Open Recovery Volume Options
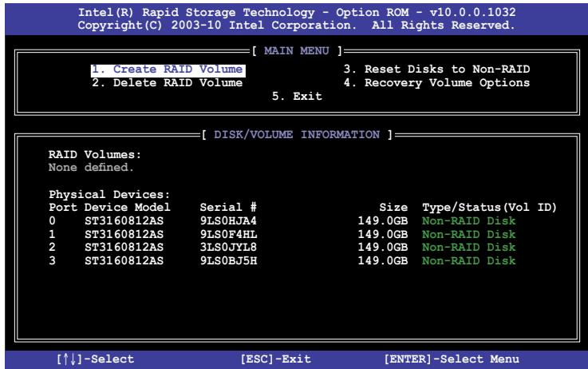588x369 pixels. pyautogui.click(x=437, y=83)
